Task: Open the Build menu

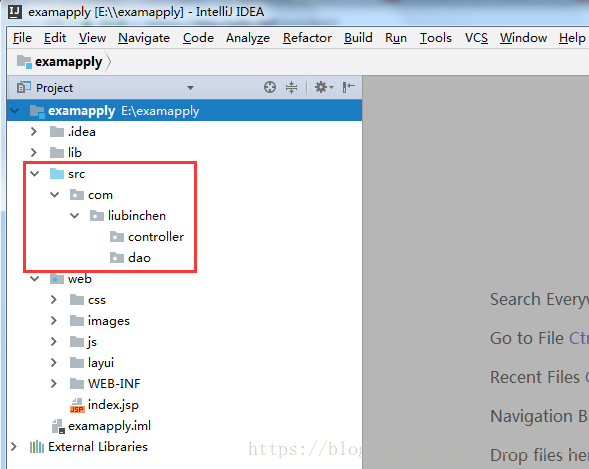Action: pos(358,38)
